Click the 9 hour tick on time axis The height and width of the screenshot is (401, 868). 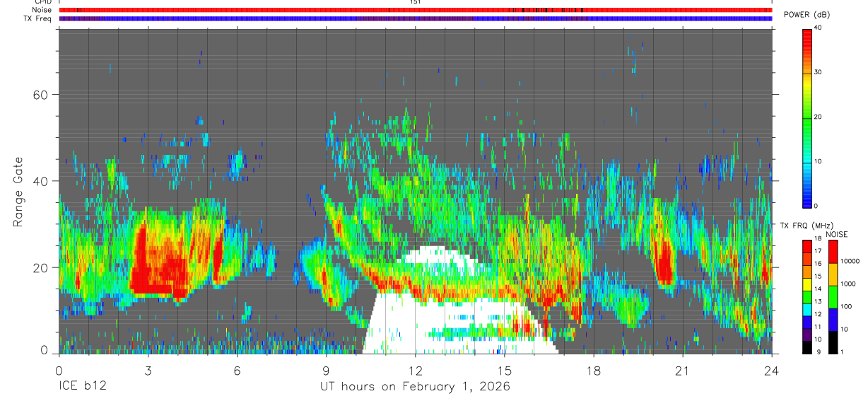[326, 370]
